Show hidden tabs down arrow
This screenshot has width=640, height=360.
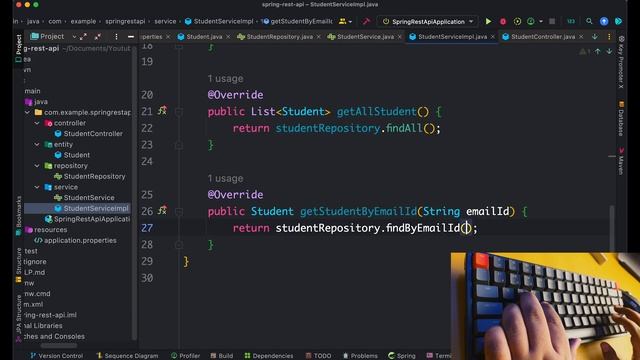tap(595, 37)
